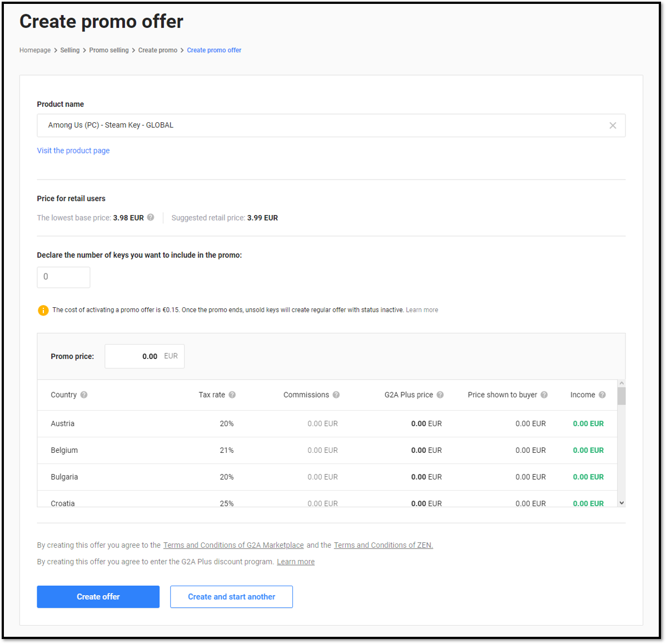
Task: Visit the product page link
Action: pos(73,151)
